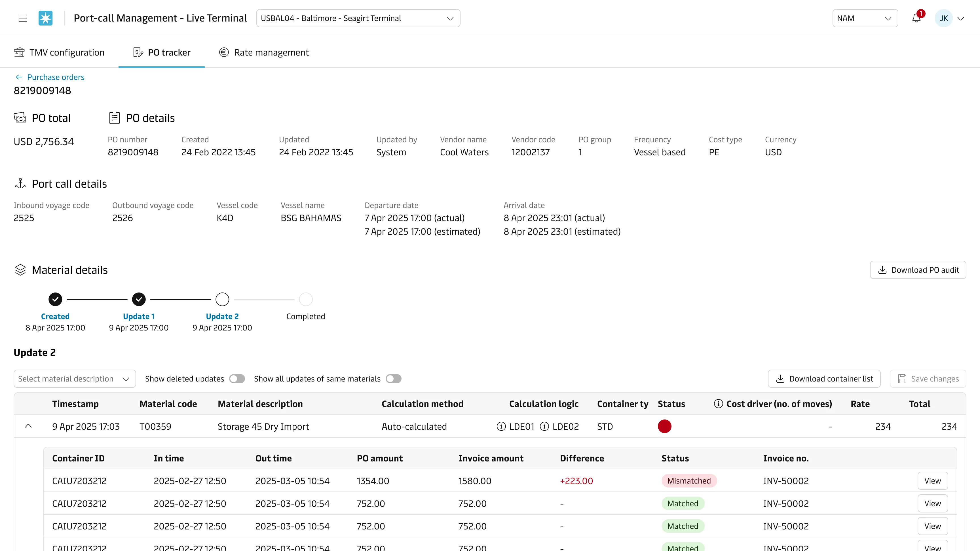Select the Update 2 step circle
The height and width of the screenshot is (551, 980).
(x=222, y=299)
